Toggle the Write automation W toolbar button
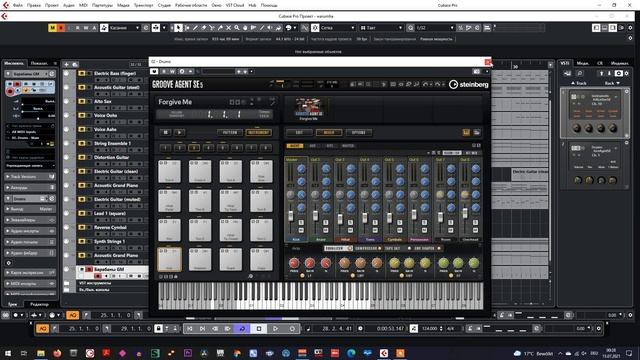Viewport: 640px width, 360px height. 86,28
